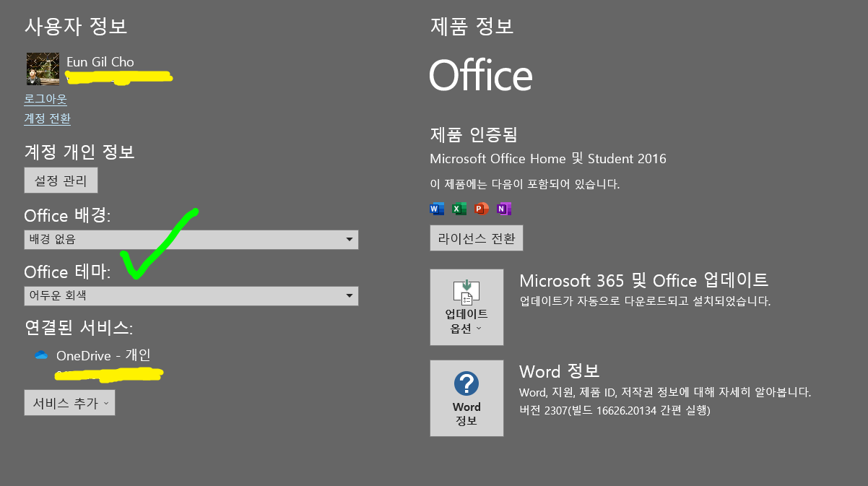Image resolution: width=868 pixels, height=486 pixels.
Task: Click the PowerPoint application icon
Action: click(482, 209)
